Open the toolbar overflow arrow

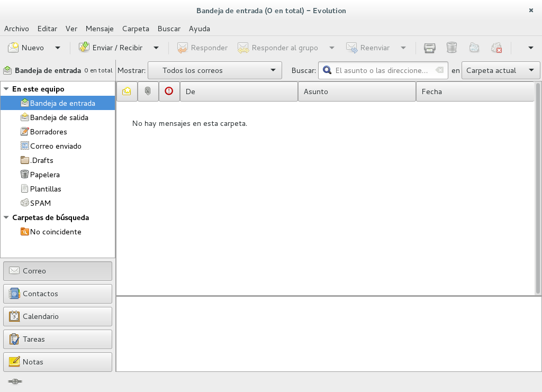coord(531,48)
